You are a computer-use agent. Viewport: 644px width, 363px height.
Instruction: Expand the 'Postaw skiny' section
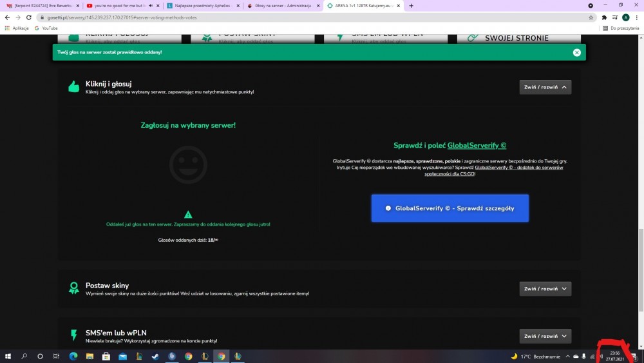click(545, 289)
